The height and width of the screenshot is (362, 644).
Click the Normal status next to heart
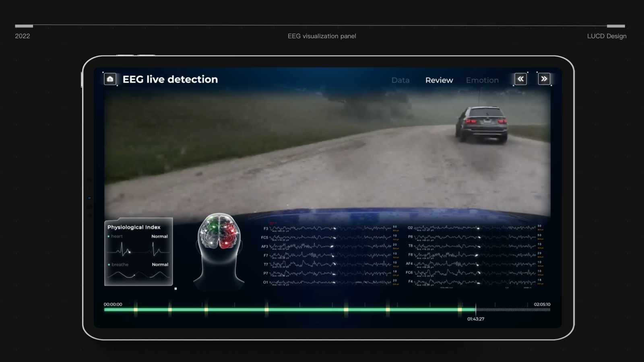point(159,237)
